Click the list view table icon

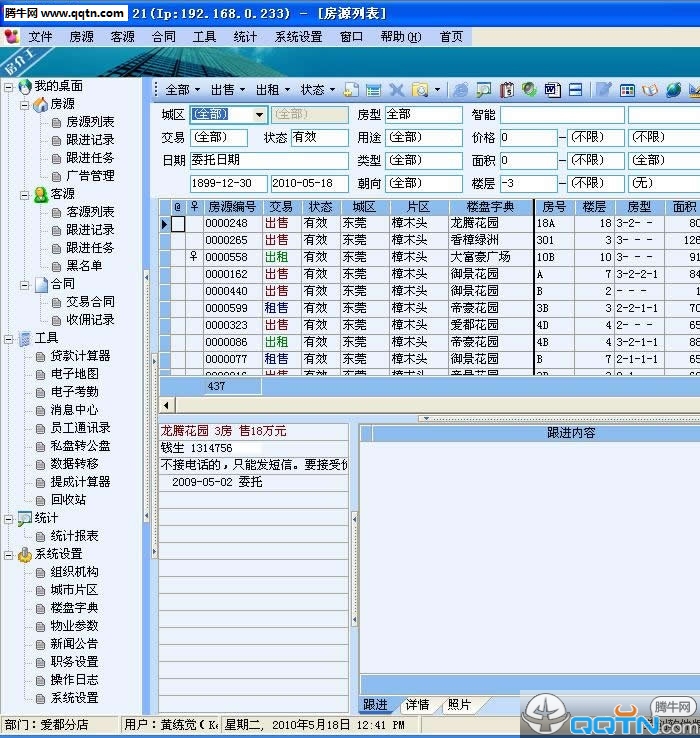pyautogui.click(x=373, y=89)
